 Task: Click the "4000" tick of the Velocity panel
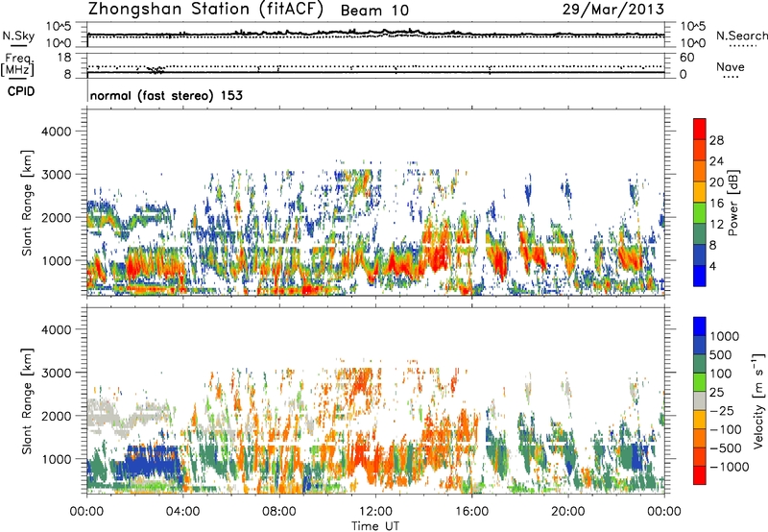pos(56,329)
